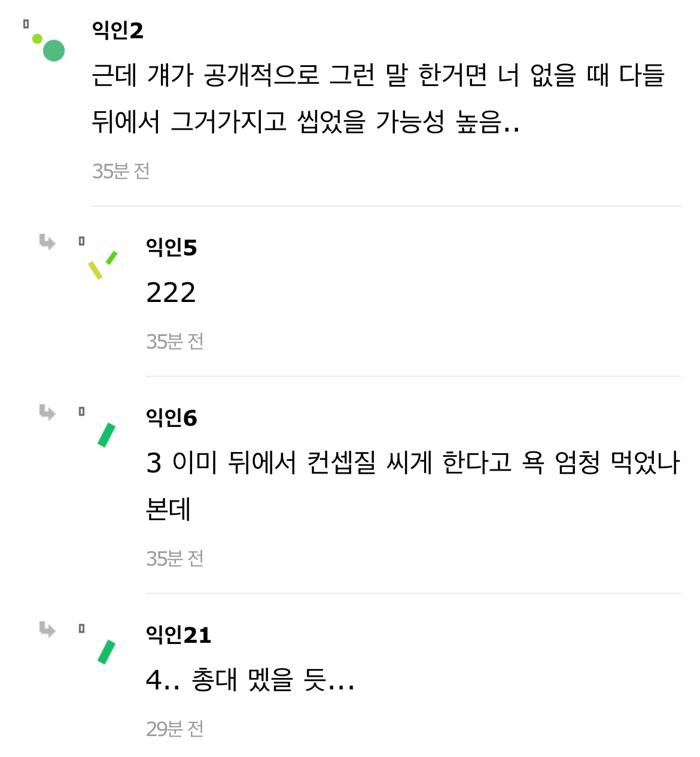Screen dimensions: 700x757
Task: Click the reply text mentioning 총대
Action: click(x=250, y=680)
